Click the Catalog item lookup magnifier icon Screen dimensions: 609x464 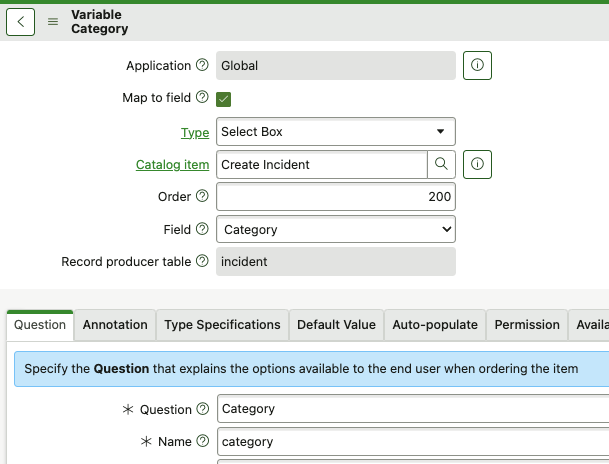(x=441, y=164)
